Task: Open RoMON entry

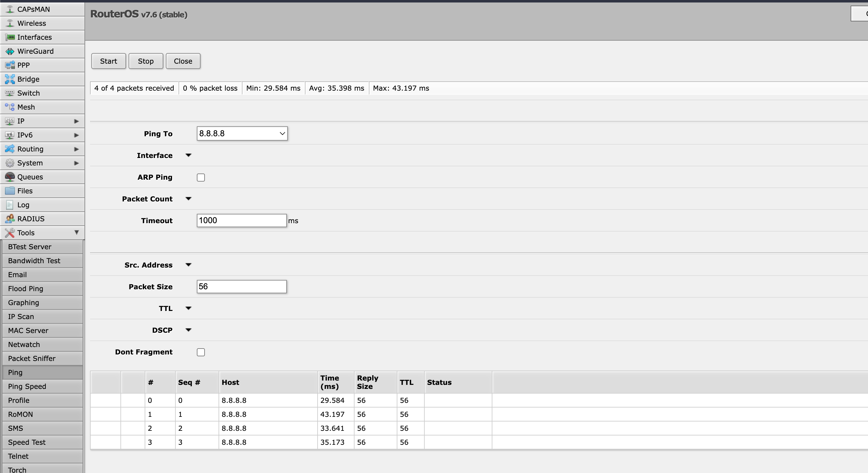Action: pyautogui.click(x=43, y=415)
